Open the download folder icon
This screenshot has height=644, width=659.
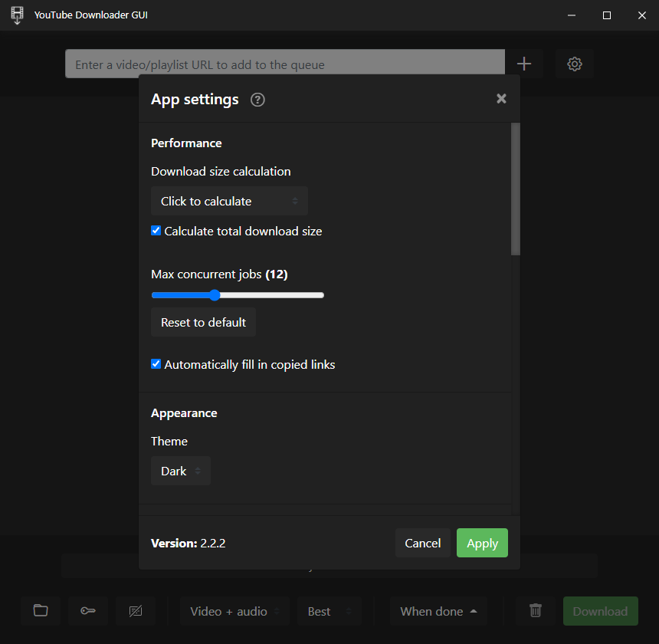pyautogui.click(x=41, y=611)
